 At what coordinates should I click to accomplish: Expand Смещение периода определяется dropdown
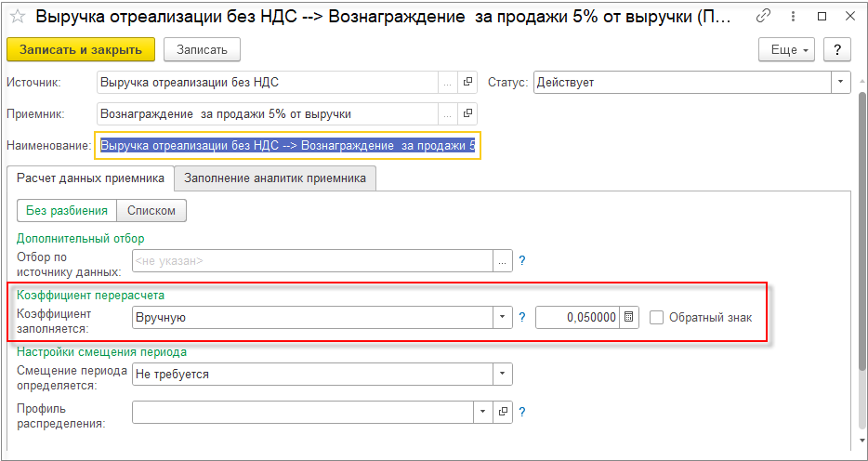point(503,374)
